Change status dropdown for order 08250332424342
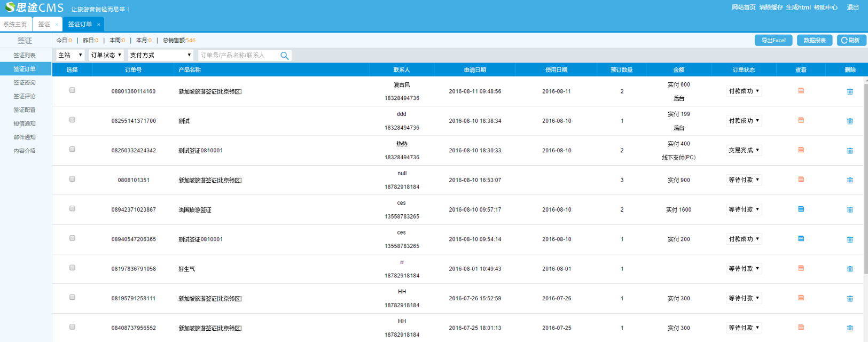The height and width of the screenshot is (342, 868). (x=744, y=151)
